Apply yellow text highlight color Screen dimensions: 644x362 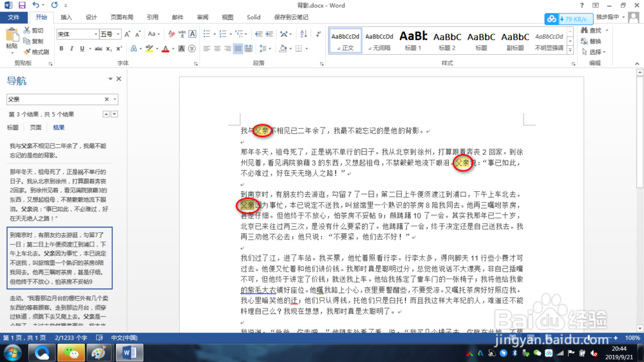[149, 48]
